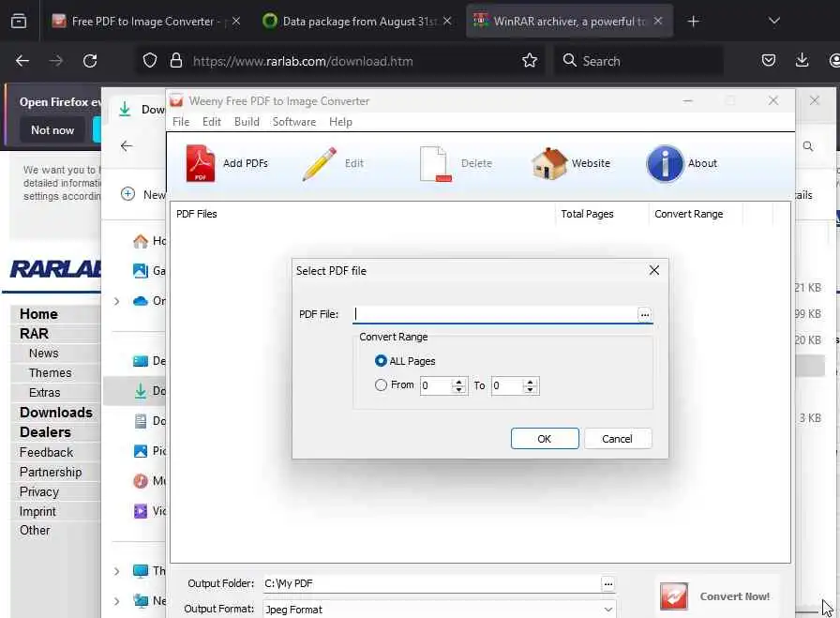Switch to Data package from August tab
This screenshot has height=618, width=840.
click(357, 22)
